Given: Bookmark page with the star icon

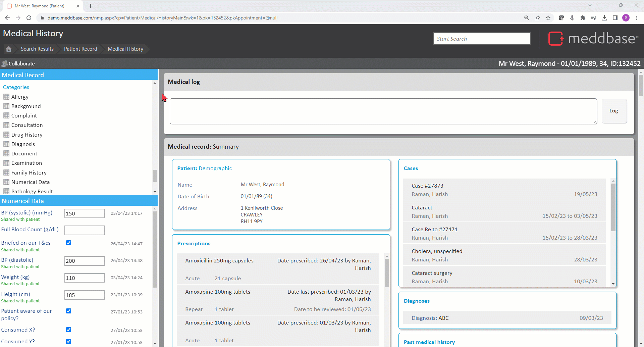Looking at the screenshot, I should 548,18.
